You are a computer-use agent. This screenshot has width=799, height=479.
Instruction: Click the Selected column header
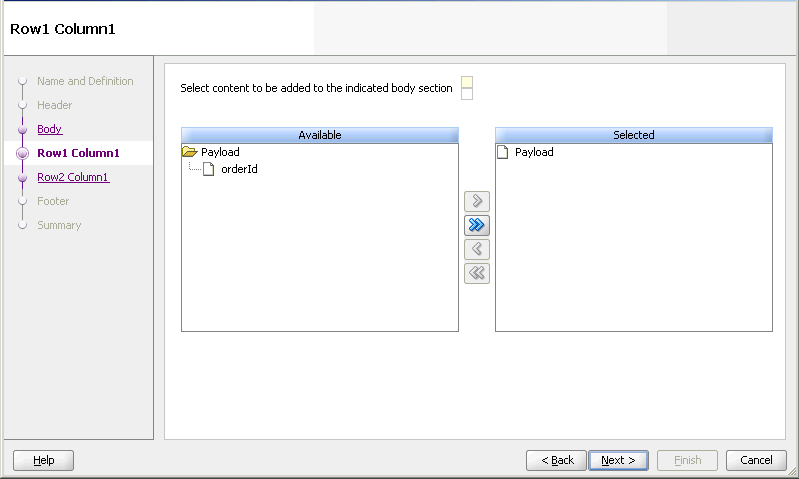634,135
